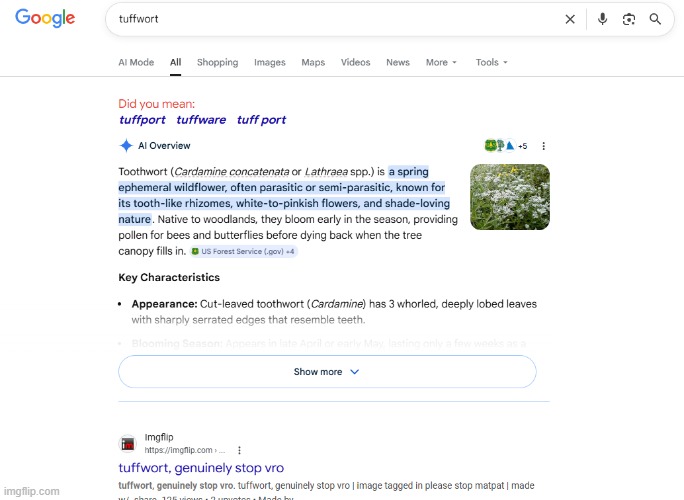
Task: Click the toothwort flower thumbnail
Action: [509, 198]
